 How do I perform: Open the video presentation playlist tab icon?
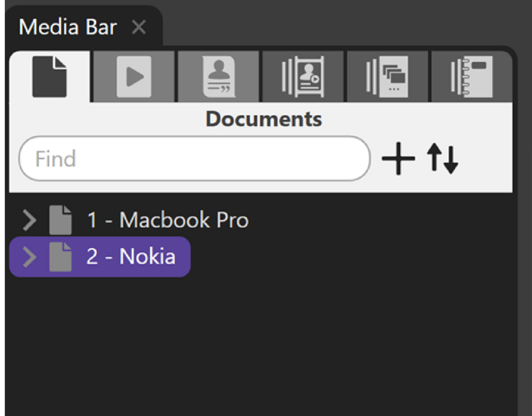[x=303, y=77]
